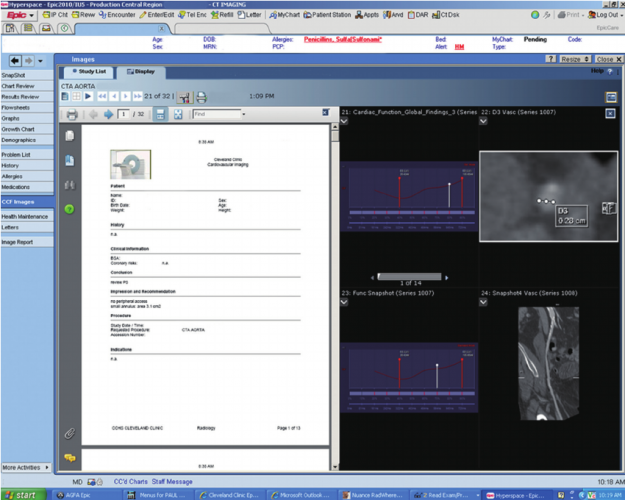Select the Display tab
This screenshot has height=500, width=625.
[141, 73]
